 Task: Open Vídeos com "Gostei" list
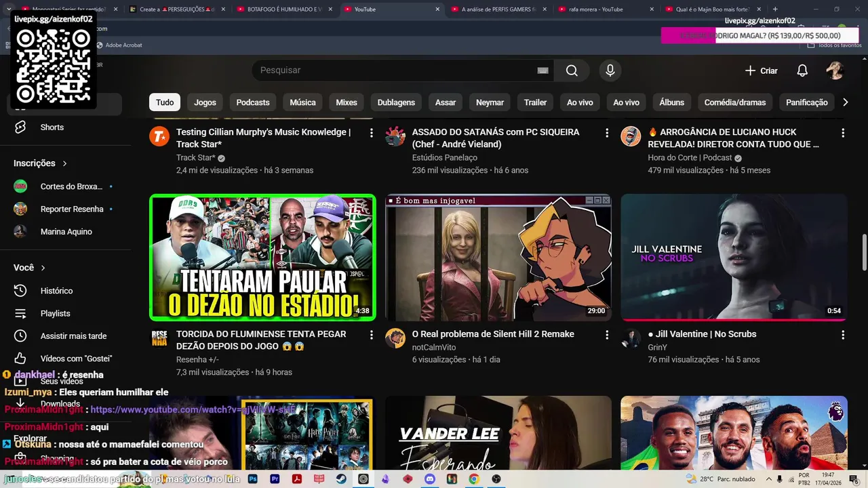pyautogui.click(x=66, y=359)
